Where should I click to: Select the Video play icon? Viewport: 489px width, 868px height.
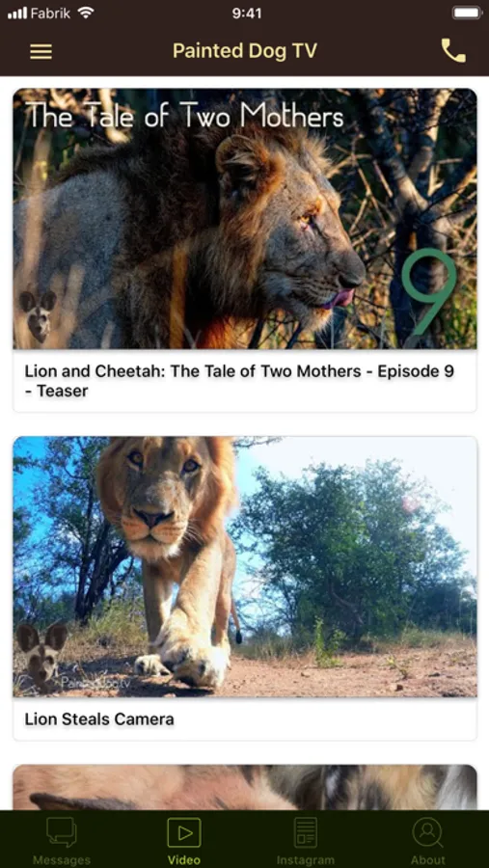184,832
